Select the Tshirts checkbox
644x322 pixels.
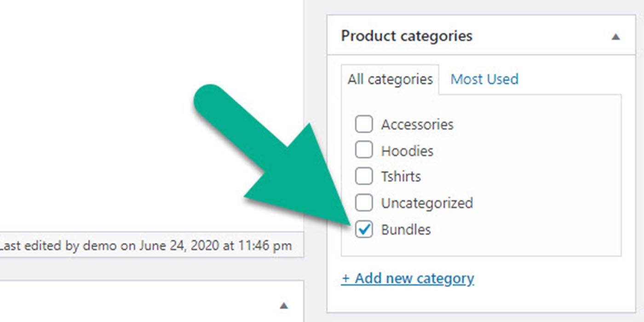pos(364,176)
